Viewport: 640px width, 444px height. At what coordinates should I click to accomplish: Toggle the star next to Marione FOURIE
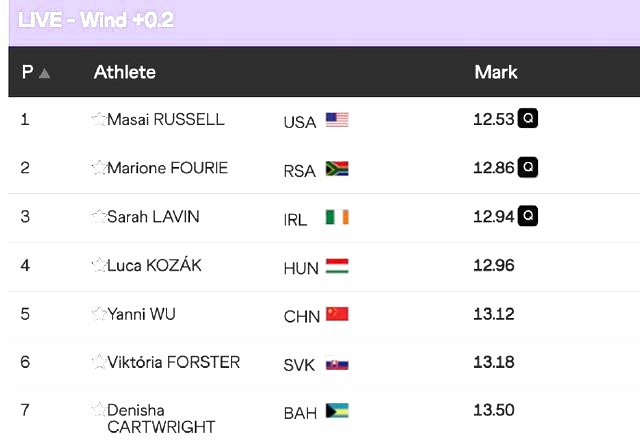coord(99,167)
